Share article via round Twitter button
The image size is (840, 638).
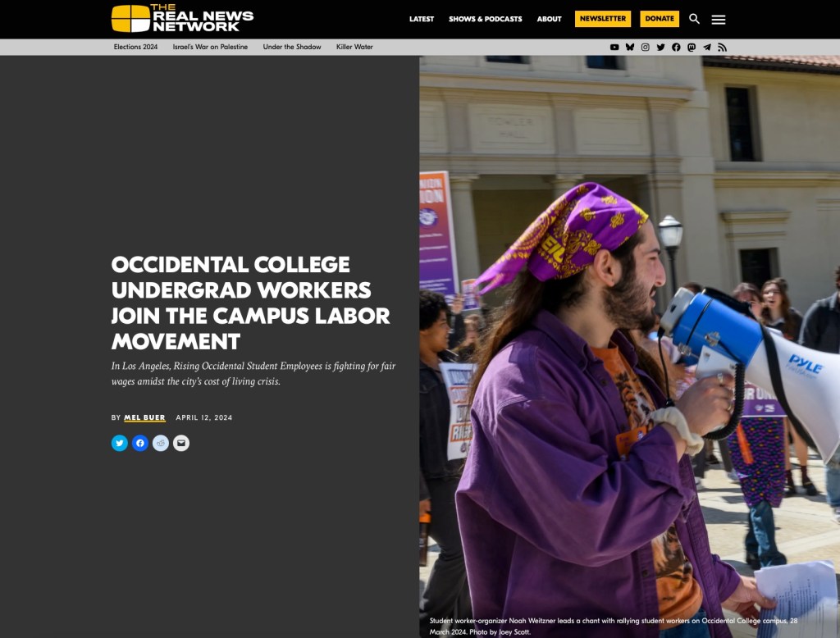120,443
